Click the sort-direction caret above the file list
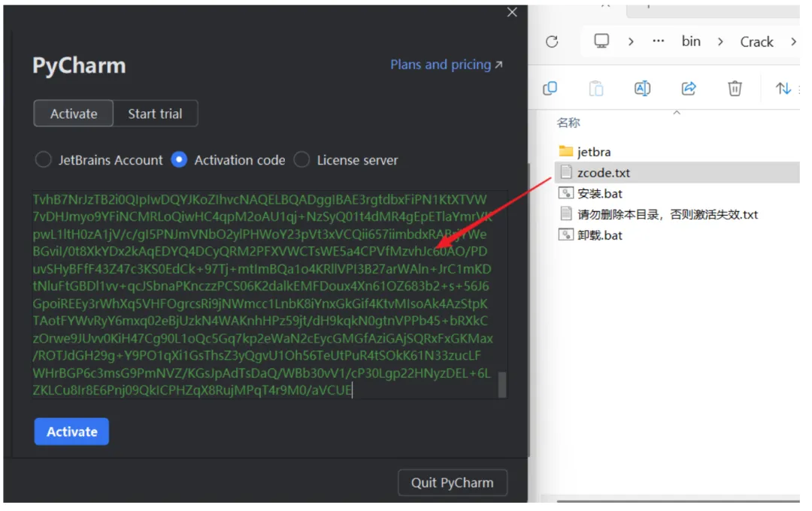Viewport: 812px width, 511px height. click(x=677, y=113)
